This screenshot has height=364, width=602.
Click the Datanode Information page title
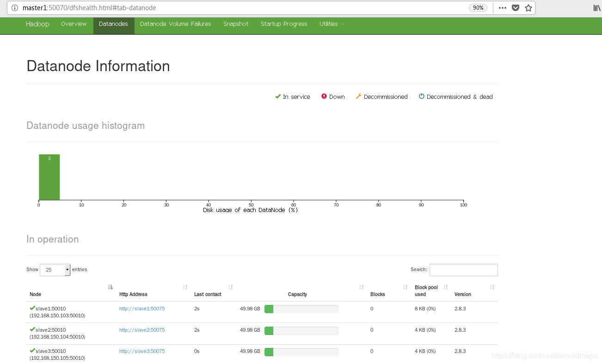98,66
